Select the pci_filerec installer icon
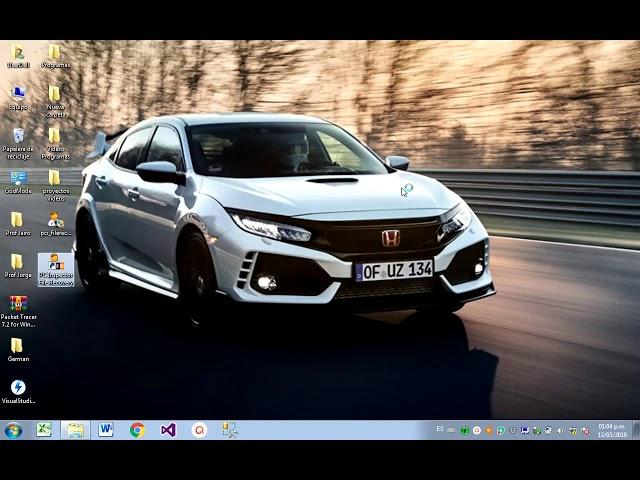 pos(56,224)
